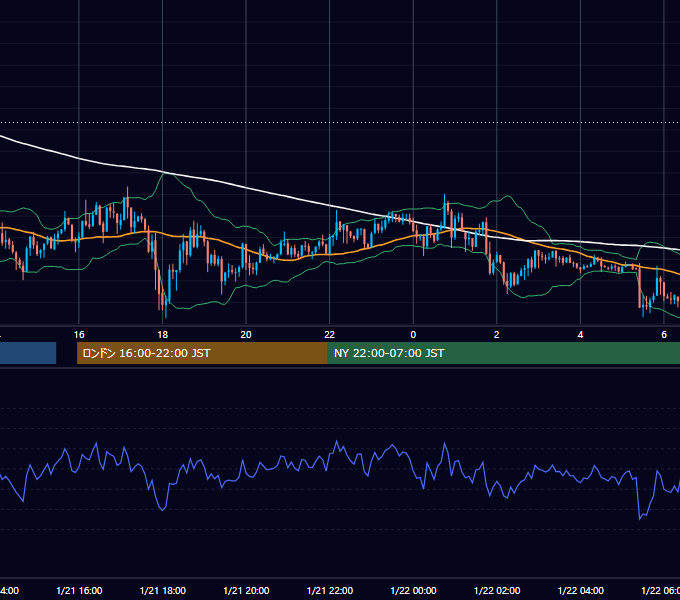680x600 pixels.
Task: Click the "6" hour label on price chart axis
Action: (x=664, y=335)
